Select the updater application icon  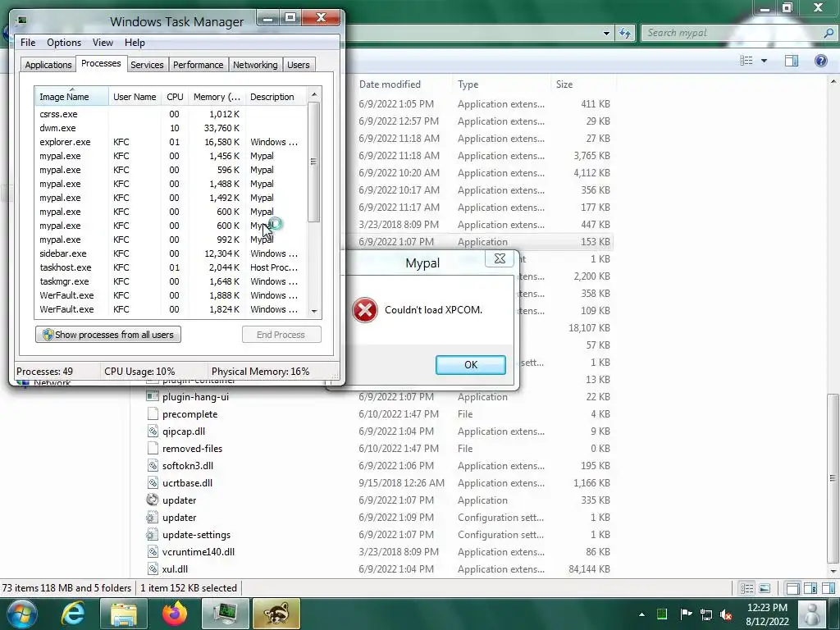coord(153,500)
